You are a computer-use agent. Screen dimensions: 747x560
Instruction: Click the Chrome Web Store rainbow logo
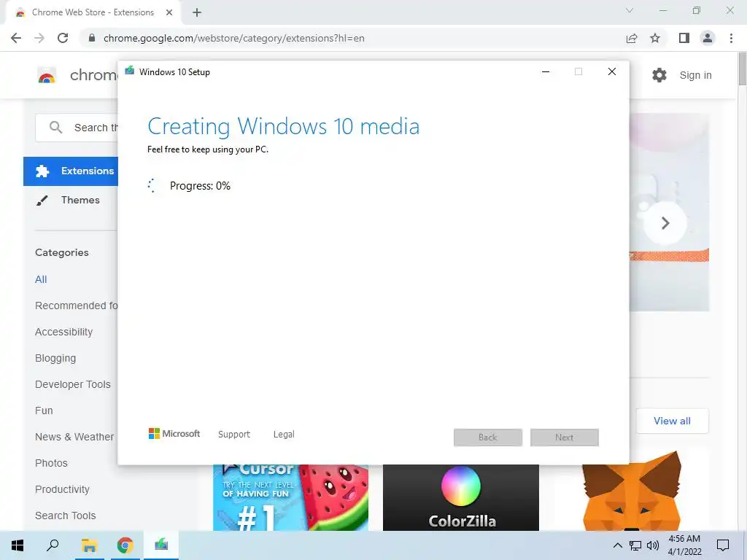pyautogui.click(x=47, y=75)
